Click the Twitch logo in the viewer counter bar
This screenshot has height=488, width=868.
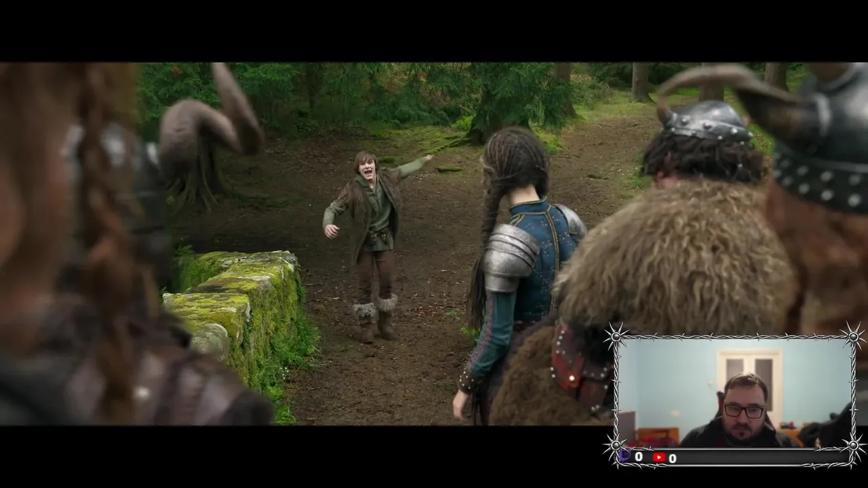tap(625, 456)
